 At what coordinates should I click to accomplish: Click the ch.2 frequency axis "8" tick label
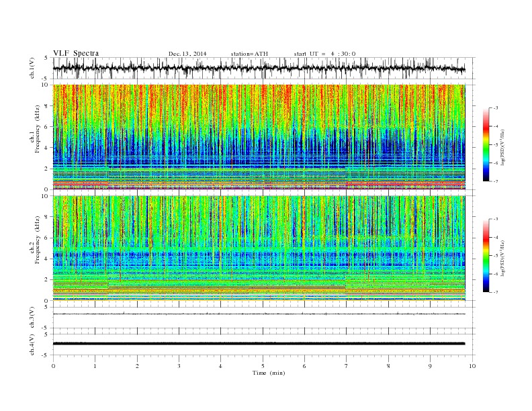(x=47, y=217)
